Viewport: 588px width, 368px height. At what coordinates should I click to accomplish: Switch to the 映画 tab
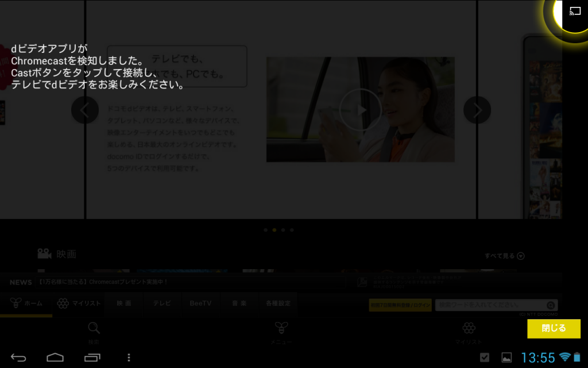124,304
